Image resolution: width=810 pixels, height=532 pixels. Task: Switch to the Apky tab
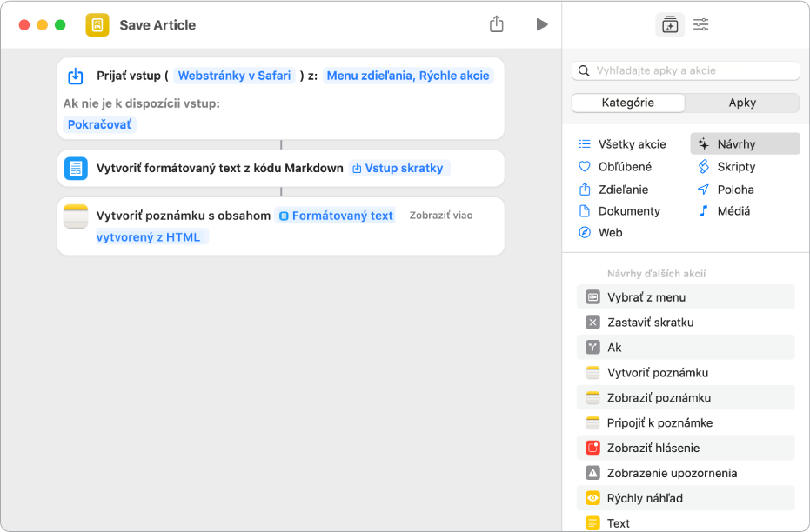pyautogui.click(x=741, y=103)
